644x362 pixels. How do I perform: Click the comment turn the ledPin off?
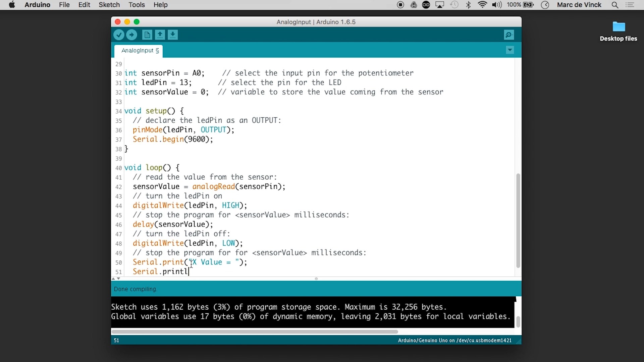(181, 234)
